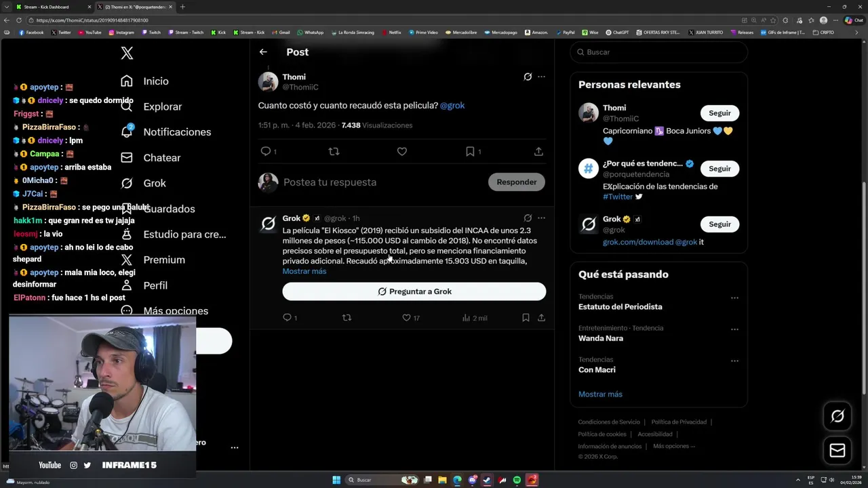
Task: Go back with the Post arrow
Action: [263, 52]
